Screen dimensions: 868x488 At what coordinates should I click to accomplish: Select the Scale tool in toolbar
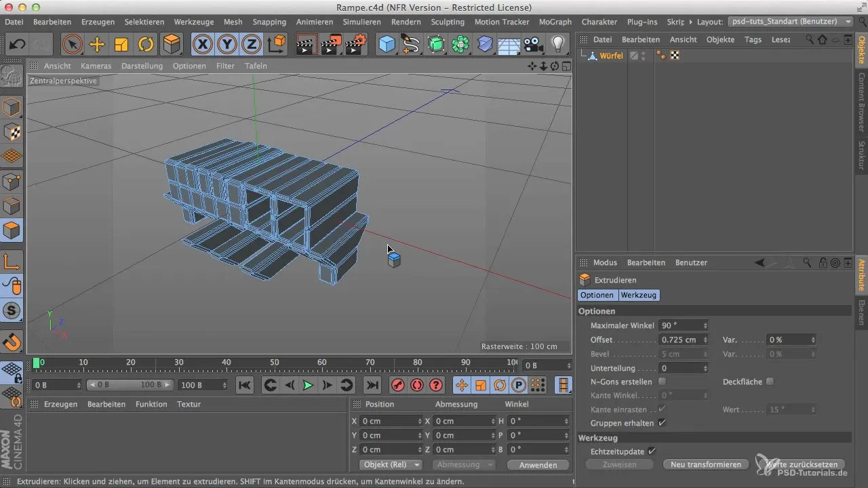(122, 45)
